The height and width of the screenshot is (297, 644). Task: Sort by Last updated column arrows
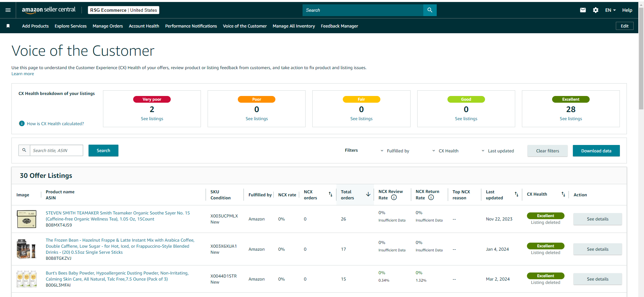pos(517,194)
